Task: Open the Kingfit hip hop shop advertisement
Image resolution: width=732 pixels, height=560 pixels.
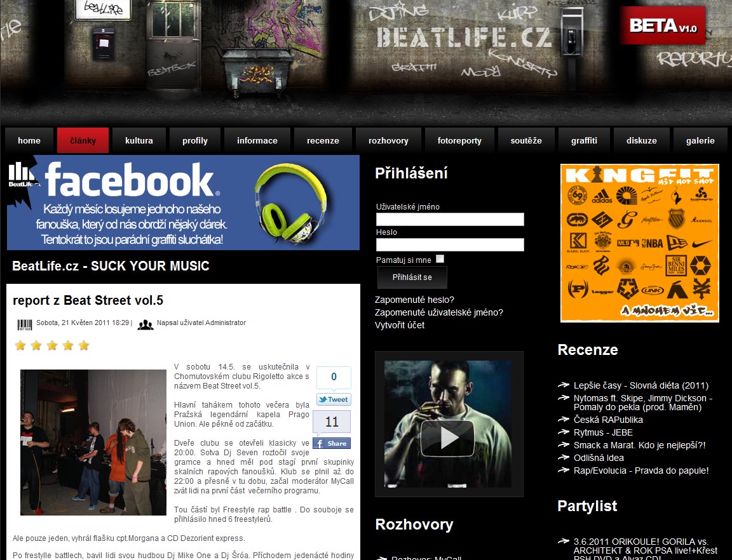Action: (640, 243)
